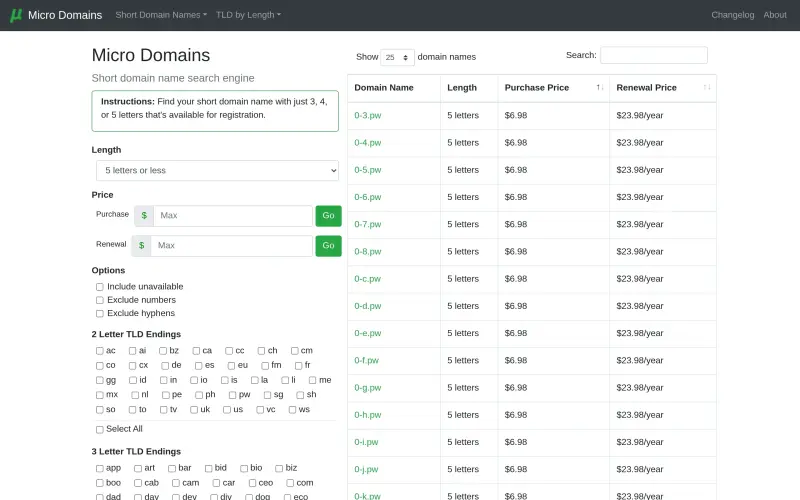The height and width of the screenshot is (500, 800).
Task: Open the 0-i.pw domain link
Action: point(366,442)
